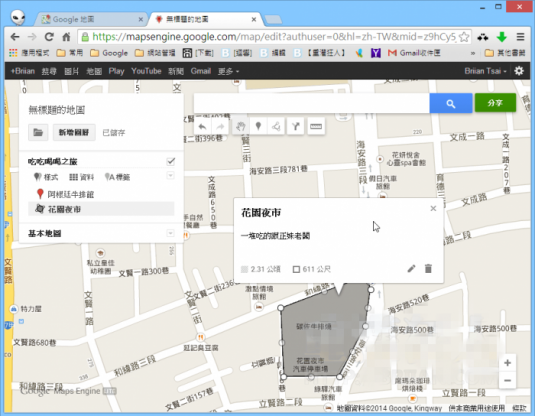This screenshot has width=535, height=416.
Task: Click the green download arrow extension
Action: click(x=502, y=37)
